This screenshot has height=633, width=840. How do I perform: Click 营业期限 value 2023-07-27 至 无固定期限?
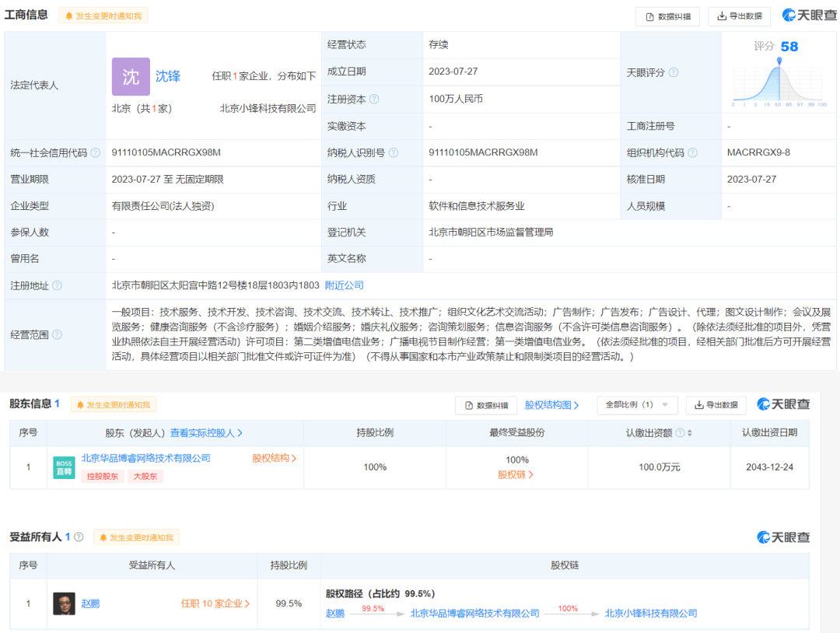click(168, 180)
